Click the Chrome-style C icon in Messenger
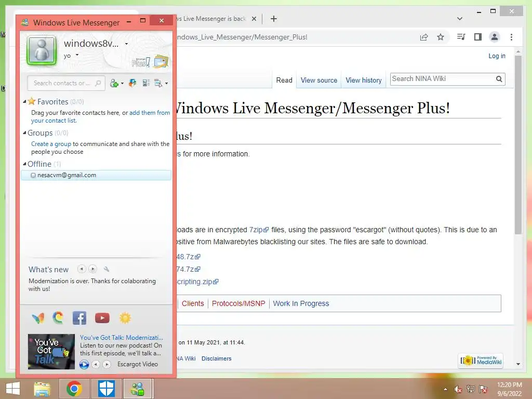 [58, 318]
